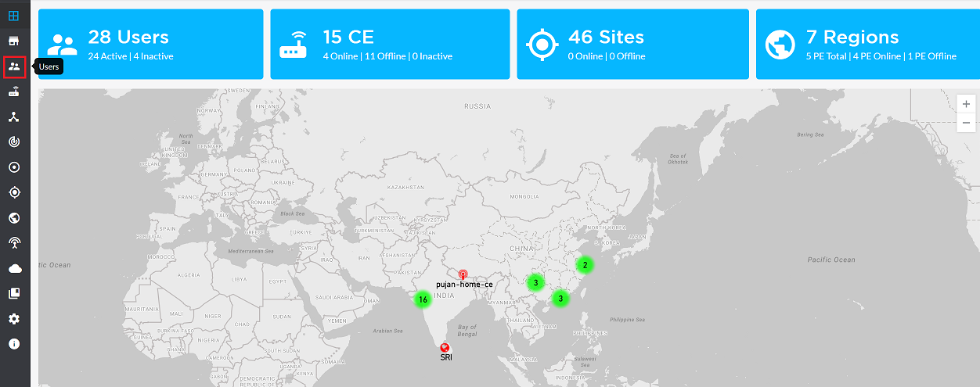
Task: Open the 15 CE summary card
Action: 390,45
